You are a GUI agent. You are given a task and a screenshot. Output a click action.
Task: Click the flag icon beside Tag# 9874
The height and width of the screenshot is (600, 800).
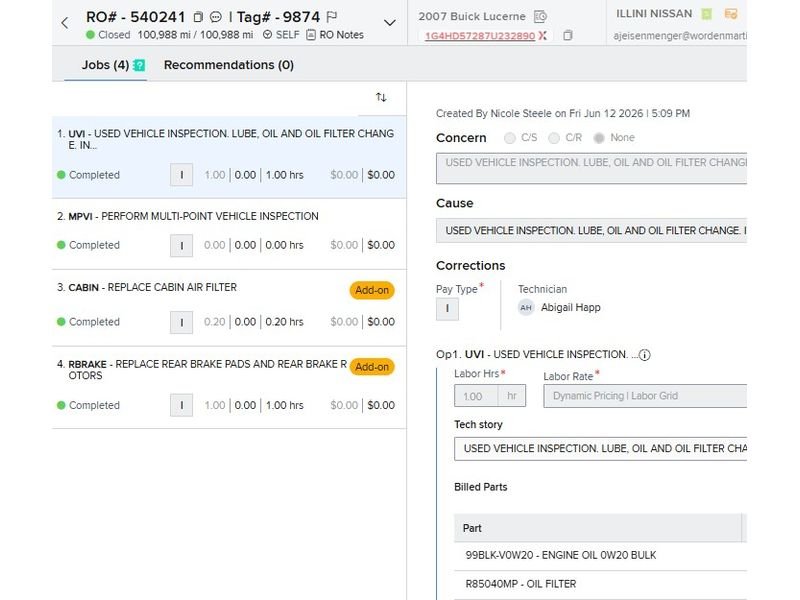(x=332, y=17)
